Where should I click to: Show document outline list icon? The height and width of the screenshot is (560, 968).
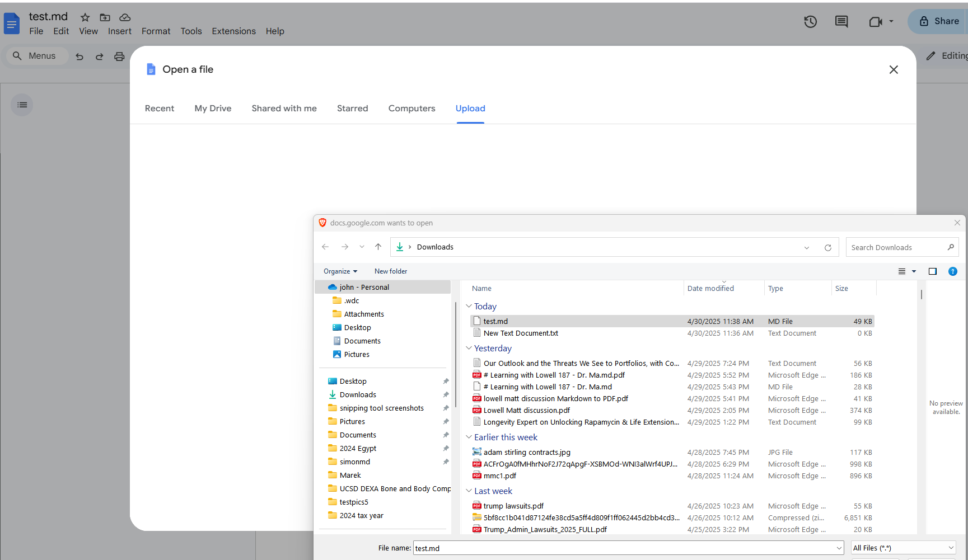point(22,105)
